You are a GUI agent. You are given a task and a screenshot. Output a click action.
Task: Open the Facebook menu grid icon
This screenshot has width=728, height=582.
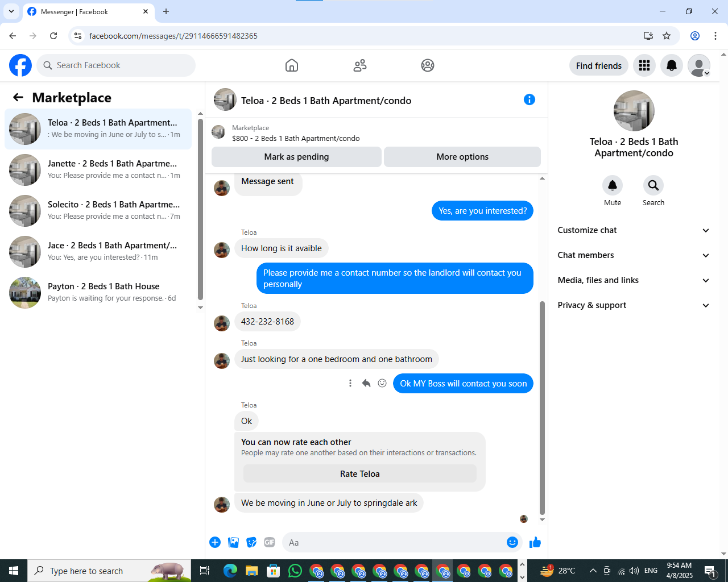pos(644,65)
